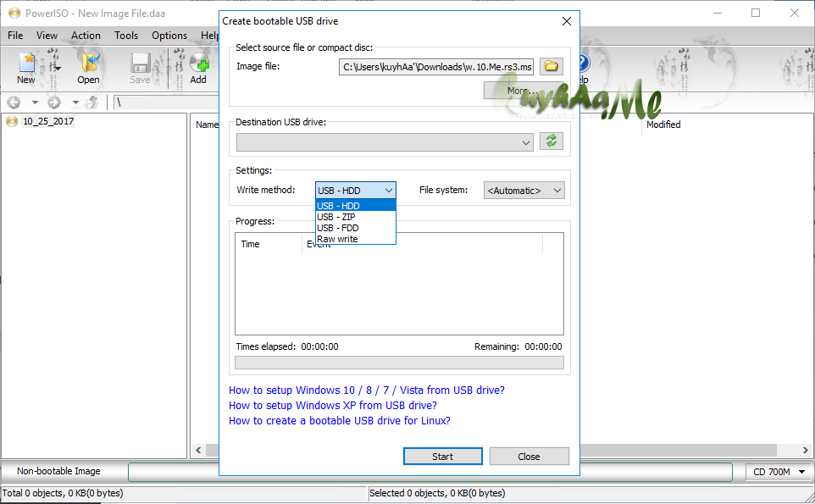Select the 10_25_2017 tree node

[x=47, y=122]
